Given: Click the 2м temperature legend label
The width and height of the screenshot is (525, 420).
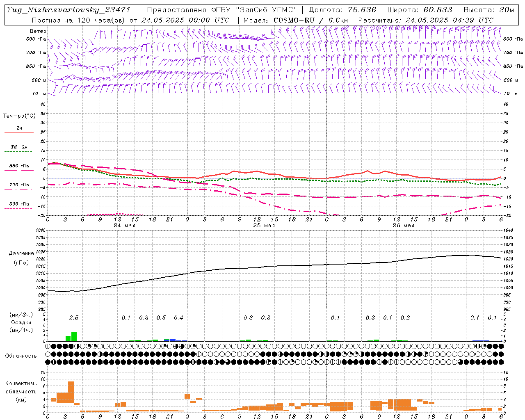Looking at the screenshot, I should point(19,128).
